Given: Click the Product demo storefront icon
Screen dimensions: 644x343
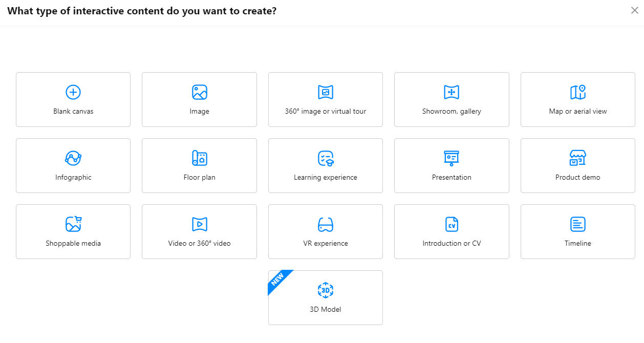Looking at the screenshot, I should tap(577, 158).
